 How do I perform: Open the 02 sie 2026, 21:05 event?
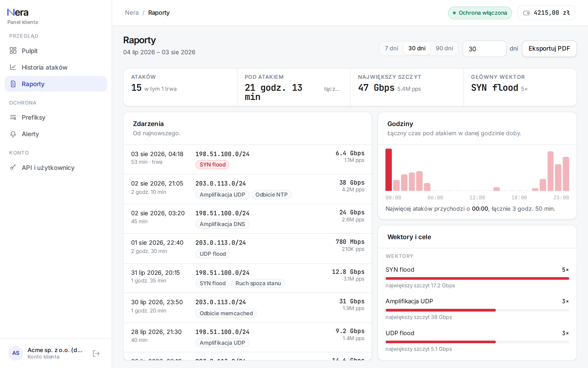[247, 189]
